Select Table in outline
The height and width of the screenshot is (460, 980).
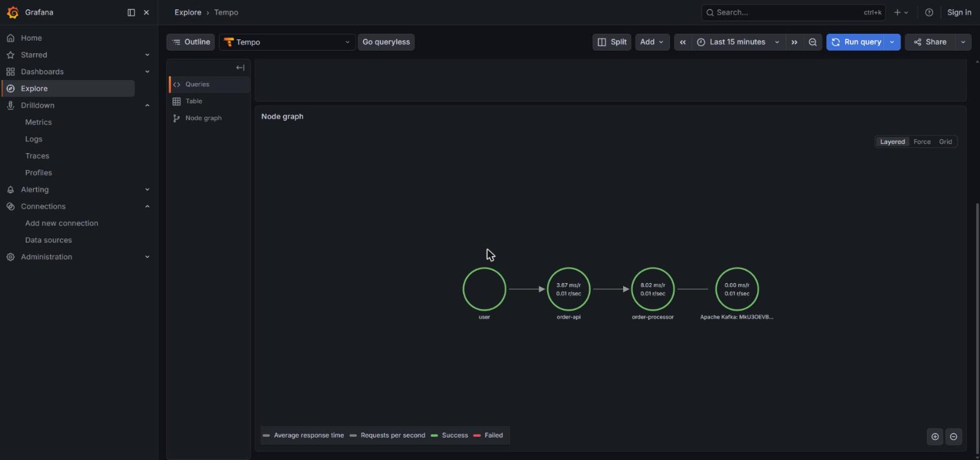209,101
